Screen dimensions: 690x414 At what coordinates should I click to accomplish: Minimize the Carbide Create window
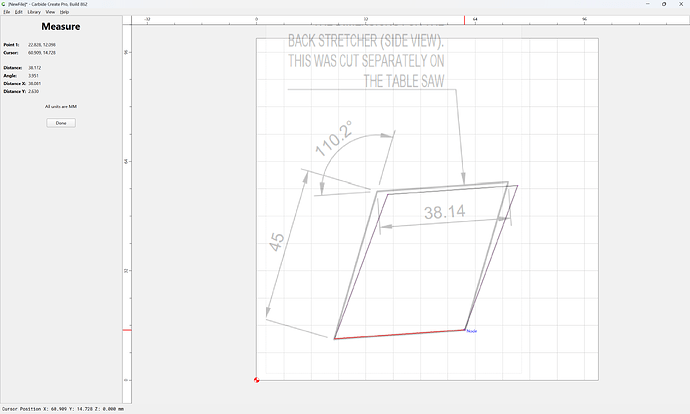tap(647, 4)
